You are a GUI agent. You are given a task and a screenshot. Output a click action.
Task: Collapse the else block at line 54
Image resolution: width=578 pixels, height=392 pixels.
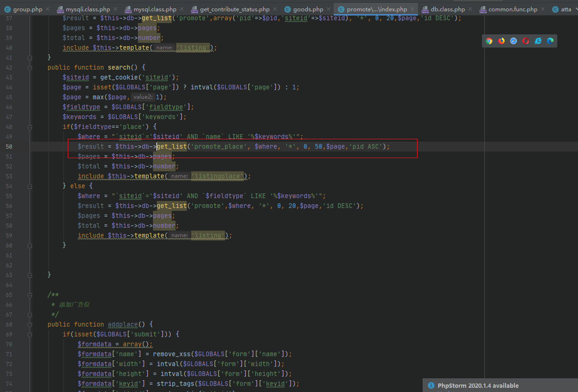point(30,186)
